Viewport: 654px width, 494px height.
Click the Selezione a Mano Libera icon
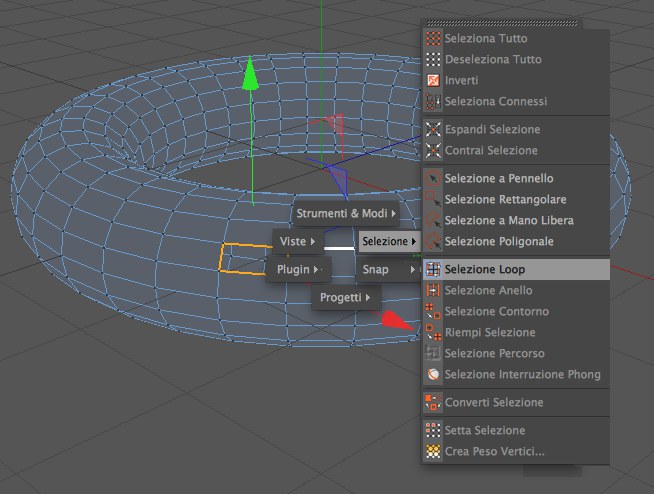[x=433, y=220]
